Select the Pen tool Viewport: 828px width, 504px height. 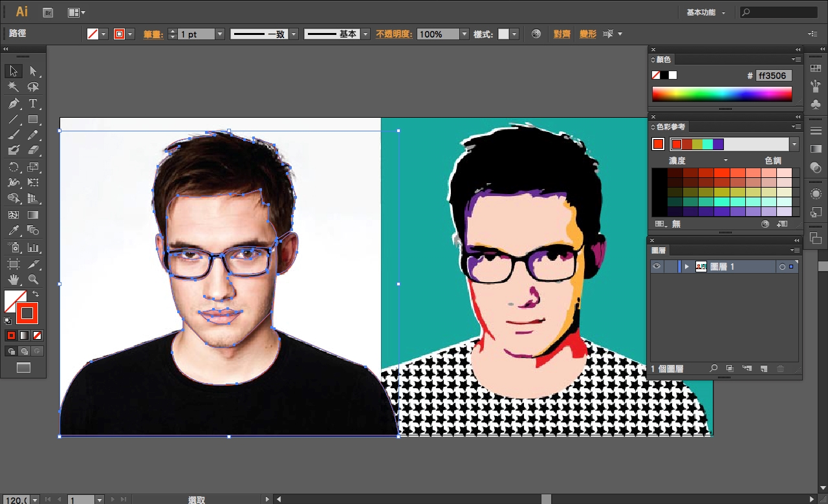[13, 104]
